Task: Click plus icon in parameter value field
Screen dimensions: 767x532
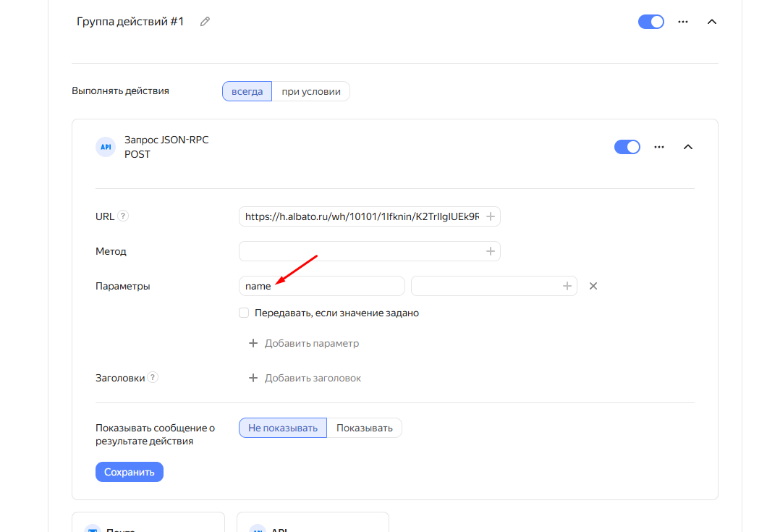Action: (x=567, y=286)
